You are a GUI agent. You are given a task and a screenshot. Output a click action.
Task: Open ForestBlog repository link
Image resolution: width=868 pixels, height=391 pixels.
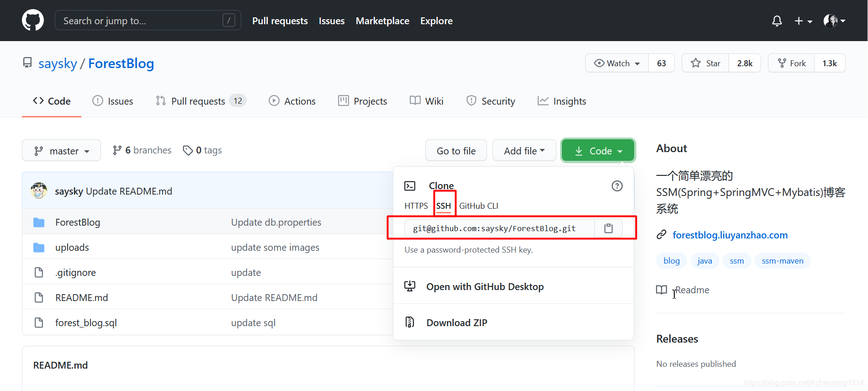(121, 63)
